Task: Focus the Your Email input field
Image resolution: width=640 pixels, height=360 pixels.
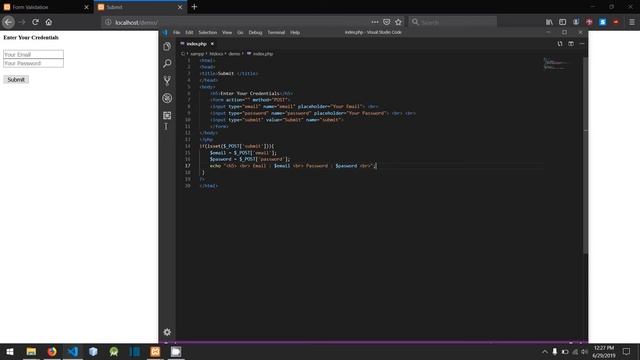Action: (x=33, y=54)
